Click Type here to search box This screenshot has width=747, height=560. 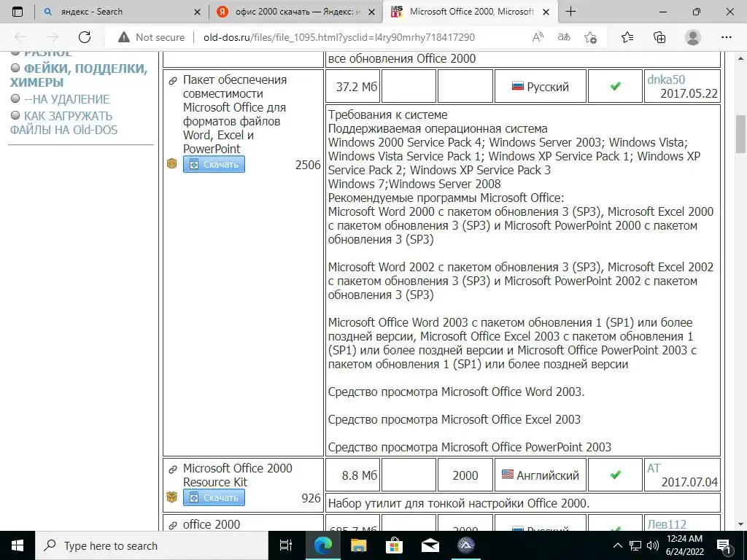point(152,545)
